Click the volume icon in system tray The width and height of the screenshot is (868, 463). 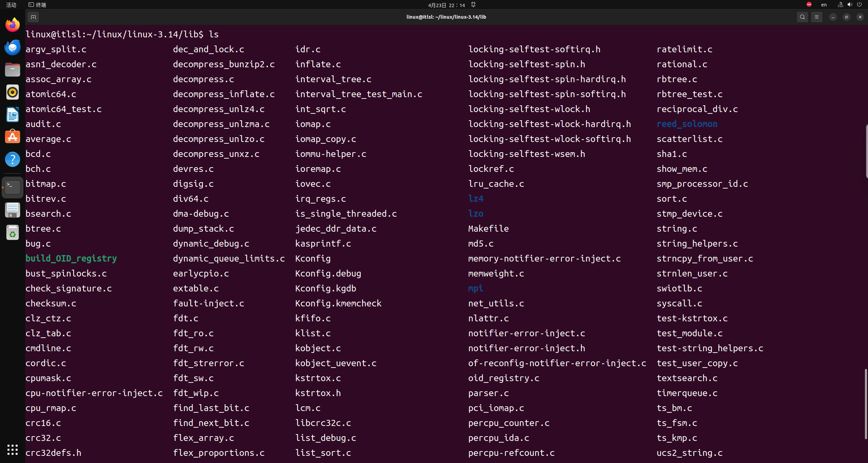click(850, 5)
